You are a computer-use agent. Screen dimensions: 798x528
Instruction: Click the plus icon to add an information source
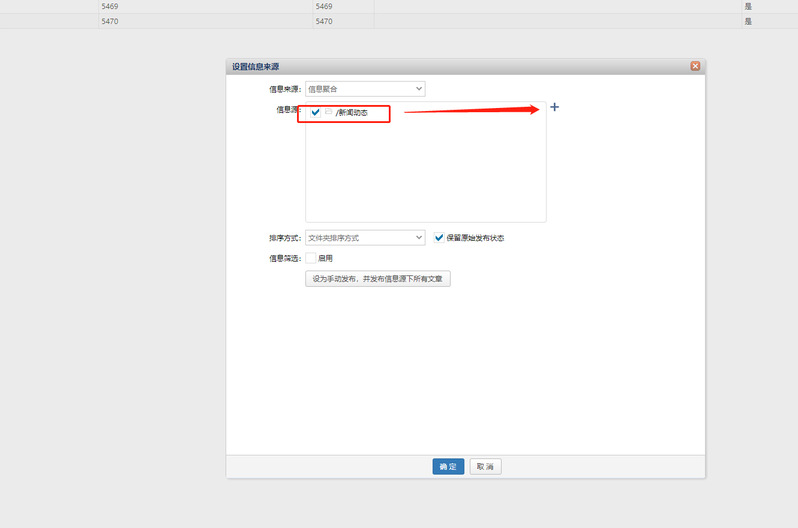pos(554,108)
